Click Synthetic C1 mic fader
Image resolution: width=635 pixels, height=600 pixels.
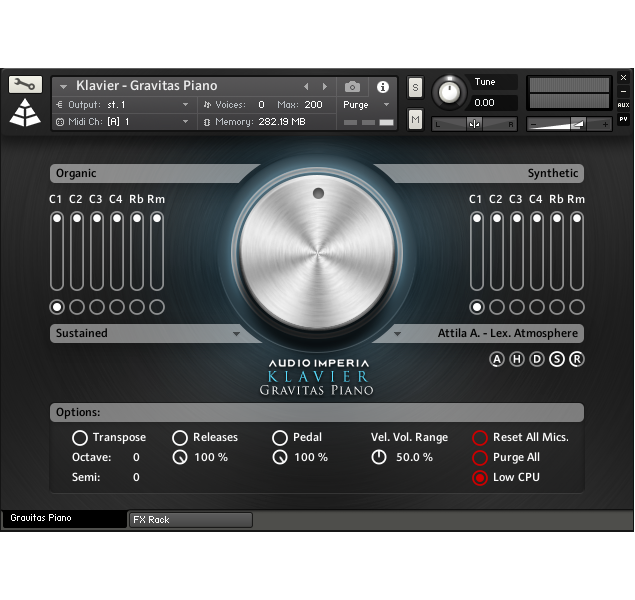click(477, 251)
